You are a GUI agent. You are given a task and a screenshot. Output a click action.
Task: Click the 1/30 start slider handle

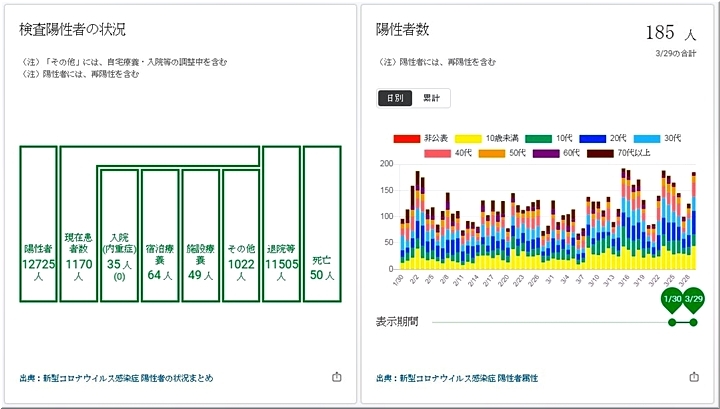672,301
